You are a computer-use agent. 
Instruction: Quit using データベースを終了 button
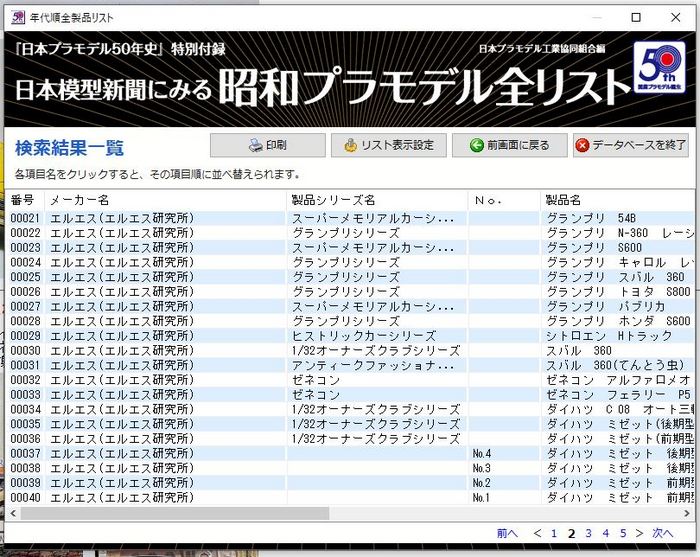631,145
